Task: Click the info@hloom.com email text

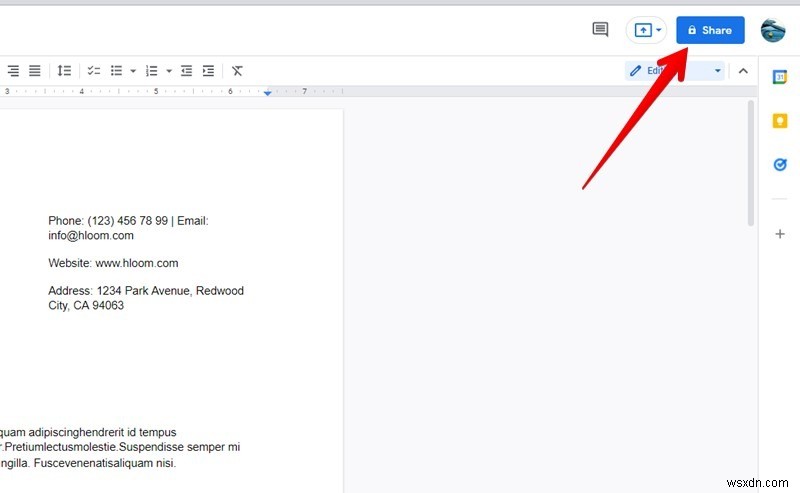Action: pos(91,236)
